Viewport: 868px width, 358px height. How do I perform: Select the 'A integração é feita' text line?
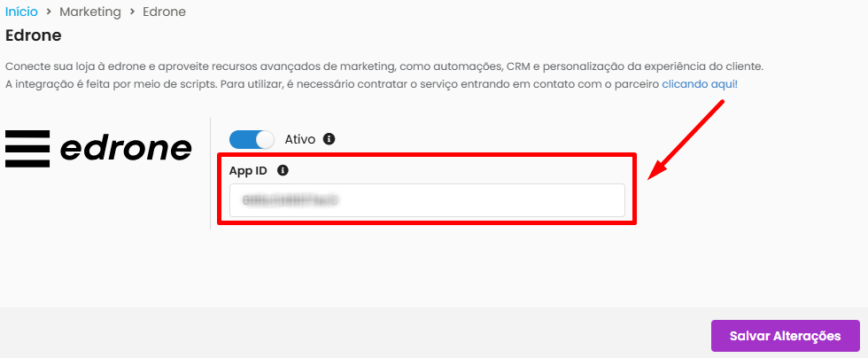point(371,84)
